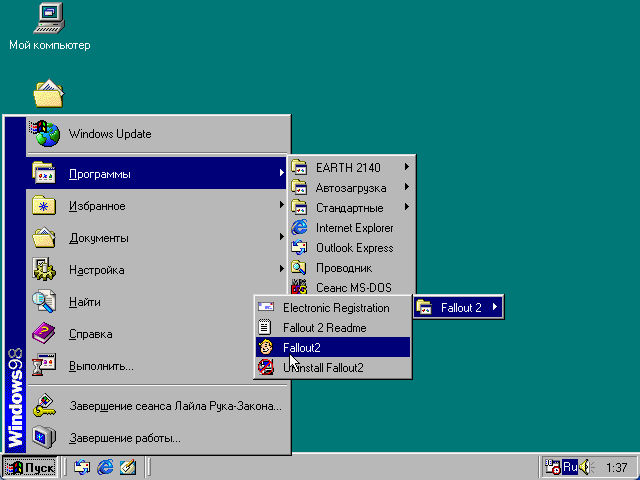Open the documents folder icon on desktop
Screen dimensions: 640x480
pyautogui.click(x=49, y=93)
